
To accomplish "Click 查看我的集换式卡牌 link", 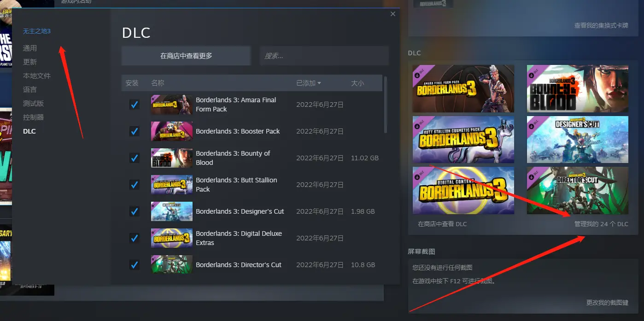I will click(601, 26).
